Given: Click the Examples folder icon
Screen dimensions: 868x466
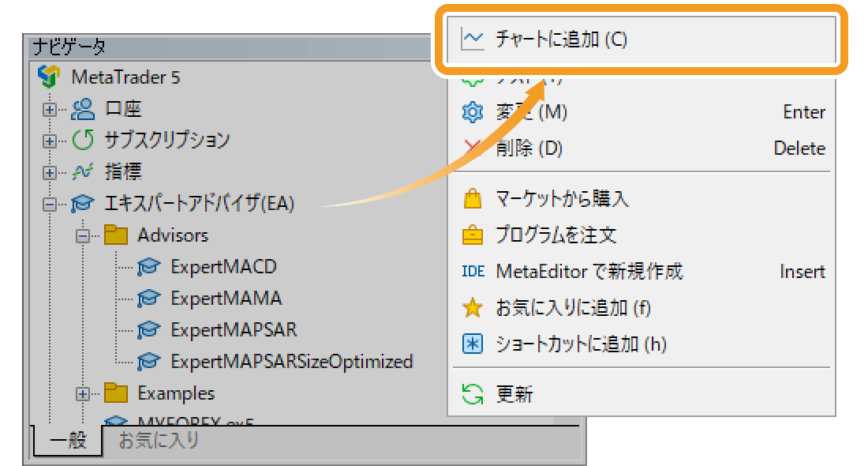Looking at the screenshot, I should coord(116,393).
